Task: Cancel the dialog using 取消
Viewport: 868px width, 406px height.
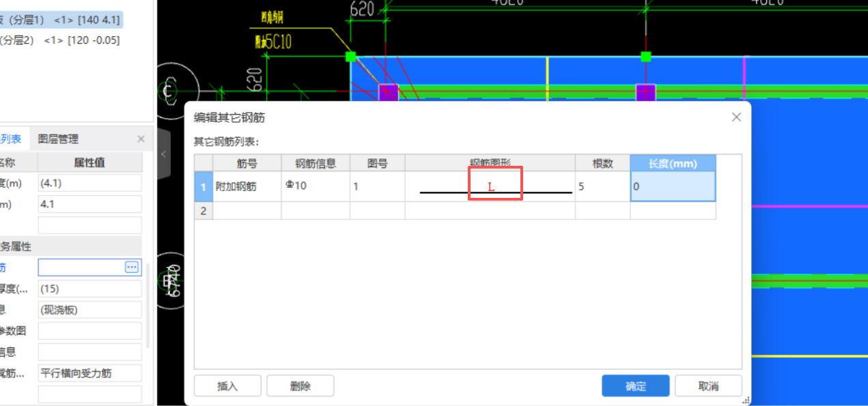Action: coord(708,385)
